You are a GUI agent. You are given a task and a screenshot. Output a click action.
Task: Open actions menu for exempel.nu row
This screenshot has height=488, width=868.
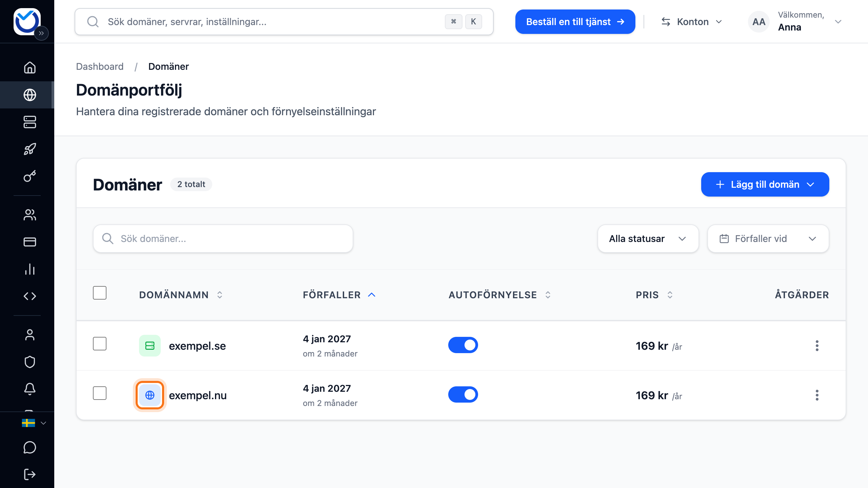817,395
